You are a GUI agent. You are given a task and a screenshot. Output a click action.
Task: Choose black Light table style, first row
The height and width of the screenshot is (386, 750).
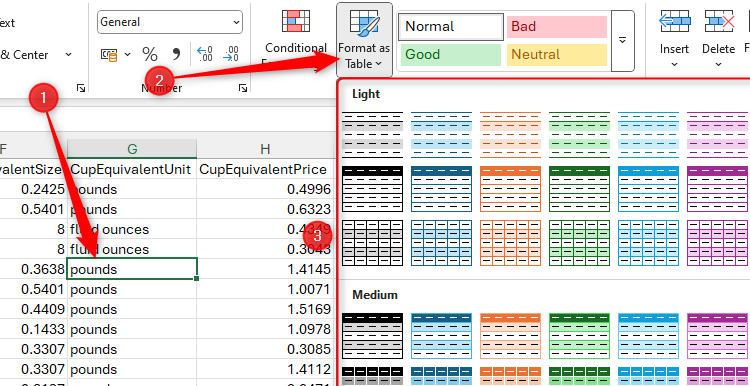[x=373, y=135]
